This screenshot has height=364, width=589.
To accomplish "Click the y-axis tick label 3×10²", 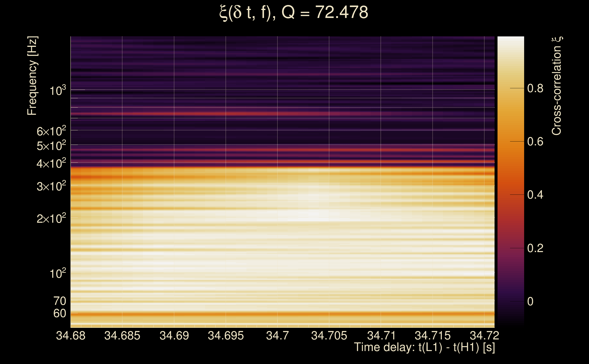I will (x=51, y=186).
